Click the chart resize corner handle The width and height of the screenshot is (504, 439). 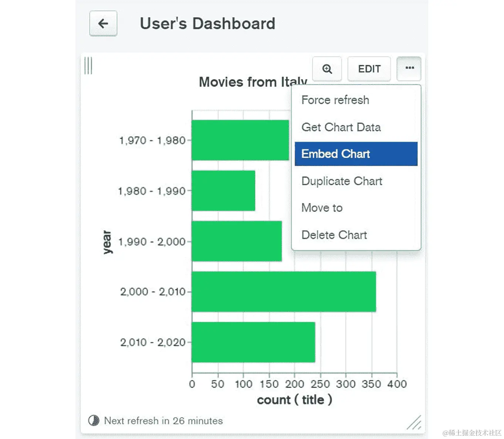click(414, 423)
